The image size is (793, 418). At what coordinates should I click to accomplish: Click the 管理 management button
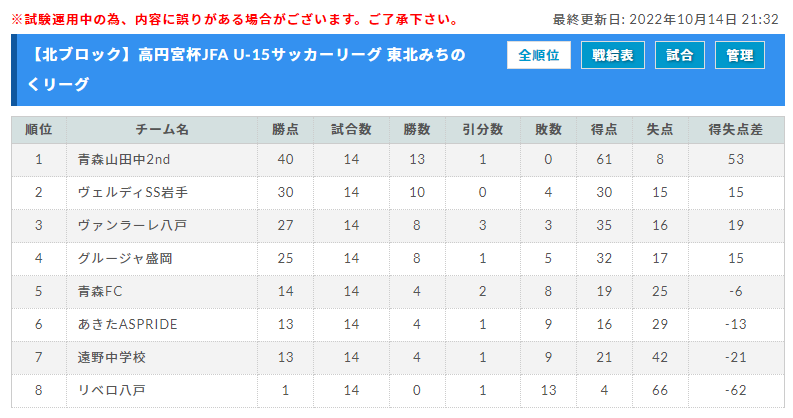click(x=740, y=56)
